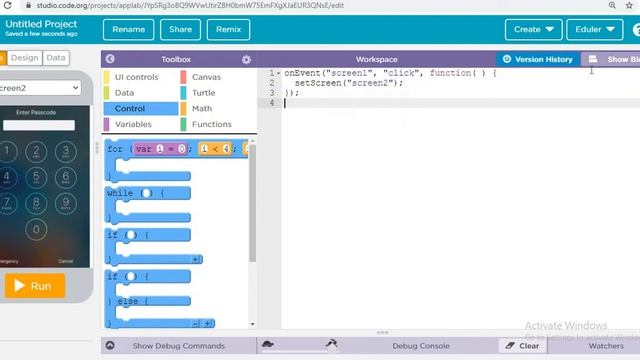Open Version History
This screenshot has height=360, width=640.
(538, 59)
